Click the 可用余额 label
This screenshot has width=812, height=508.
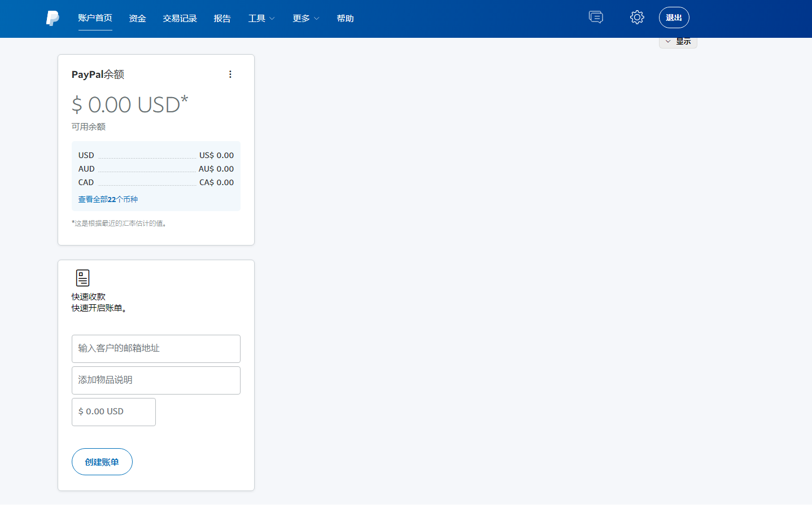click(89, 127)
